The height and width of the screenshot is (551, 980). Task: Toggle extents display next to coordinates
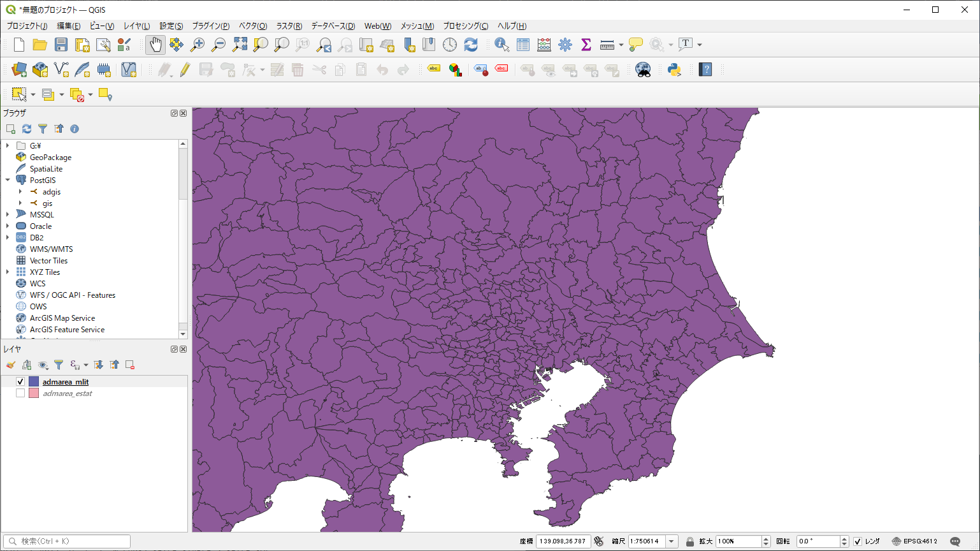(x=598, y=541)
